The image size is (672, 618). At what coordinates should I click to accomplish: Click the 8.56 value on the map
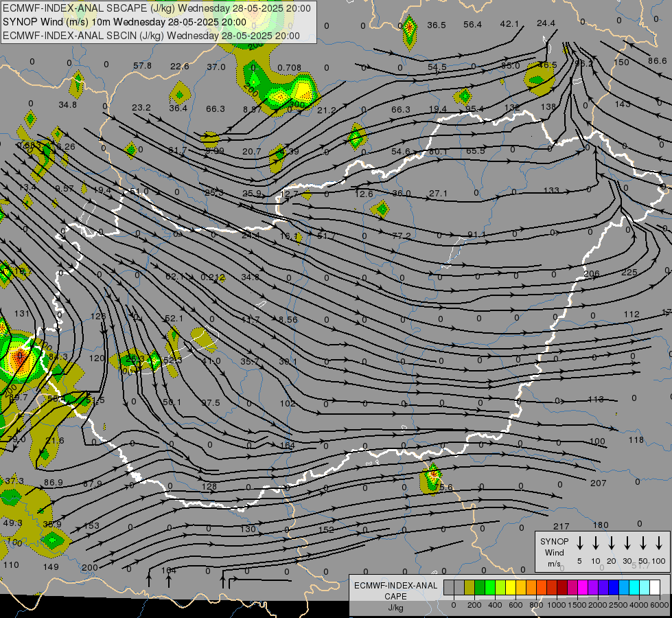288,319
